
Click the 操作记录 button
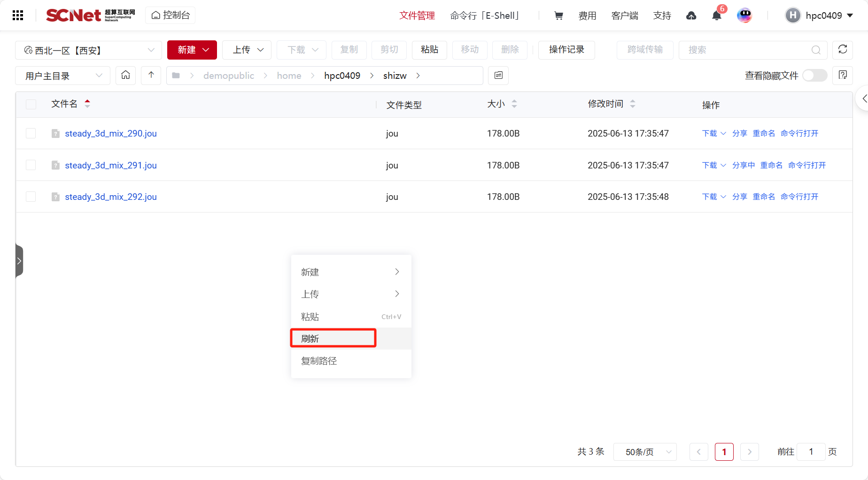click(x=566, y=50)
